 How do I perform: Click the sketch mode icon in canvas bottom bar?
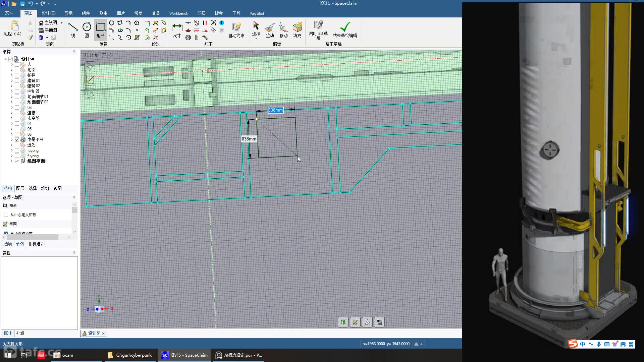click(355, 322)
